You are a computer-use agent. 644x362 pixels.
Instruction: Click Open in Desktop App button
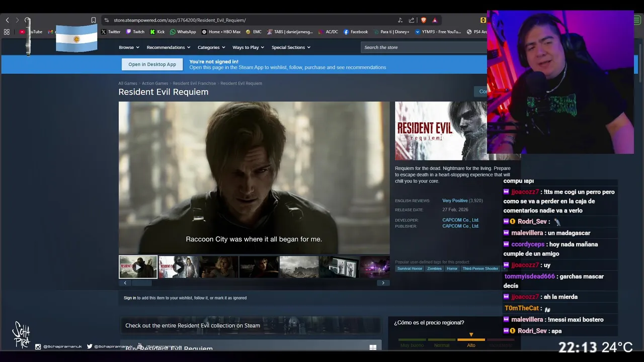(152, 64)
